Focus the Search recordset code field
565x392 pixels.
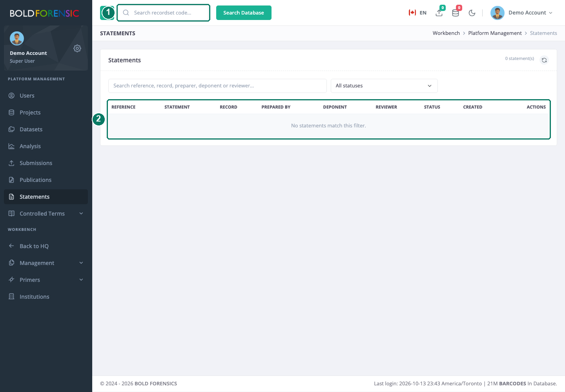164,13
